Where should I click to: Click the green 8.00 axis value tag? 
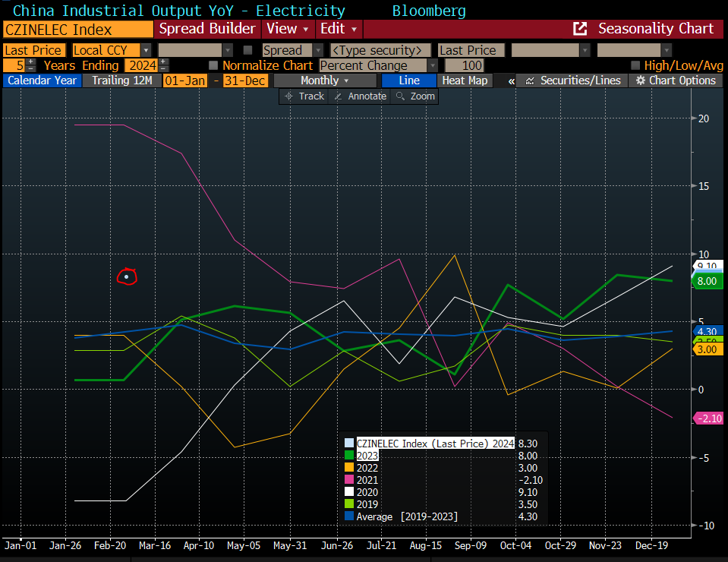707,281
